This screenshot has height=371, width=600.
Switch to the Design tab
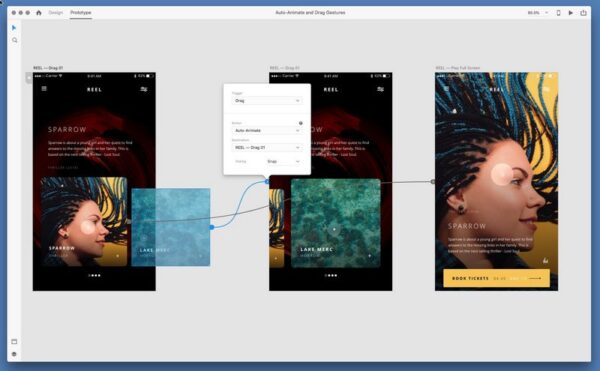(x=55, y=13)
